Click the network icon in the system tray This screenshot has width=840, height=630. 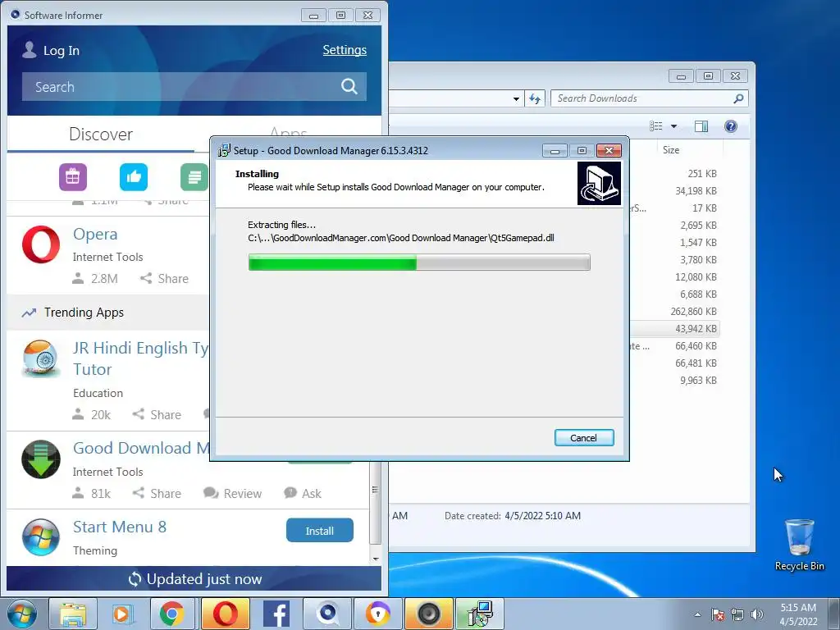pos(737,614)
